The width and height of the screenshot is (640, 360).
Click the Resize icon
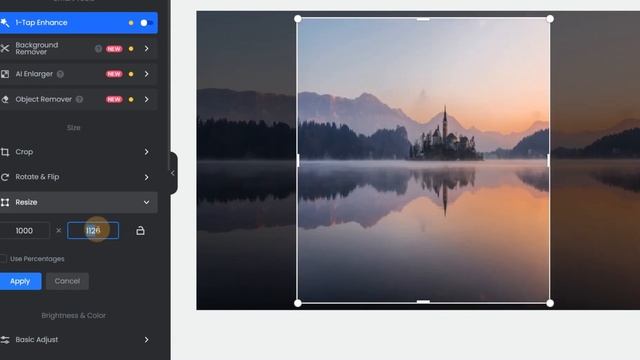[5, 202]
